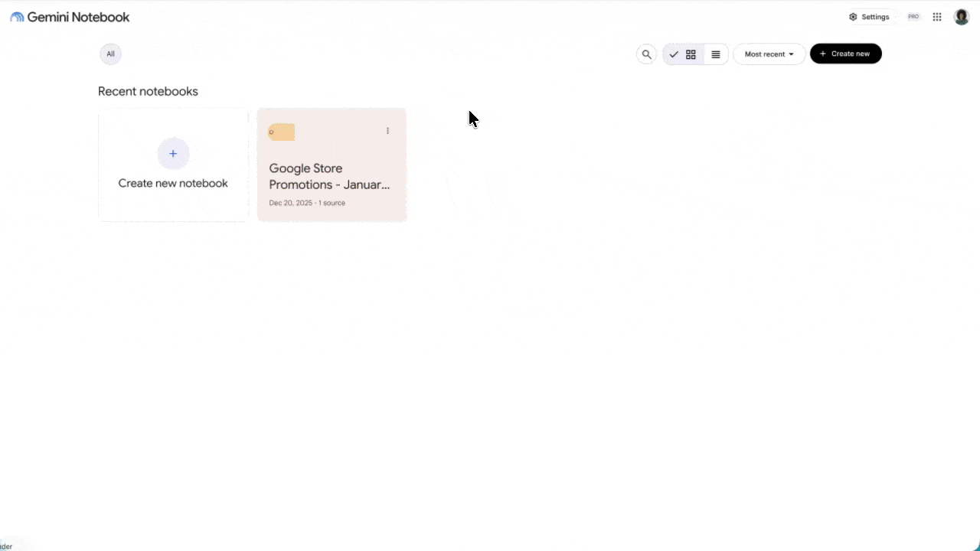The image size is (980, 551).
Task: Open the account profile avatar
Action: [x=962, y=17]
